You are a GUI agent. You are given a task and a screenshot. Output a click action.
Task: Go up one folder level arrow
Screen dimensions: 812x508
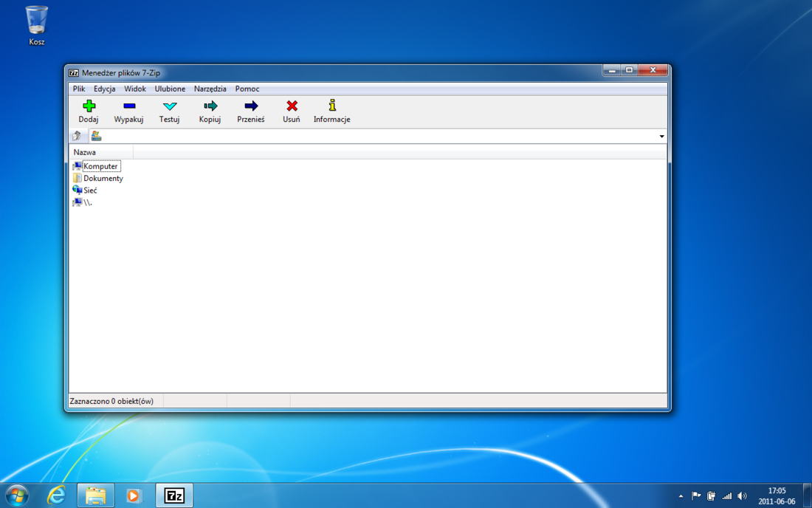[x=77, y=136]
